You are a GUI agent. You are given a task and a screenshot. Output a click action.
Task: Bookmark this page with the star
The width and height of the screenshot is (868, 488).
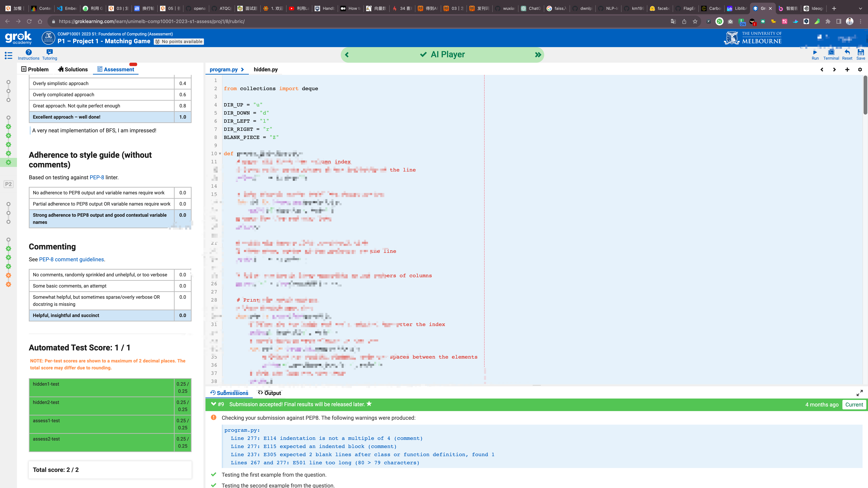(695, 22)
